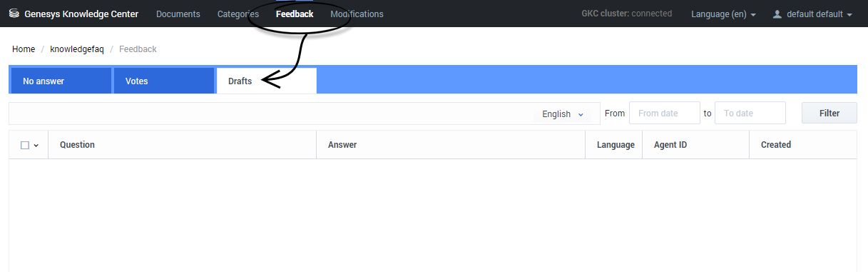
Task: Click the From date input field
Action: (x=665, y=113)
